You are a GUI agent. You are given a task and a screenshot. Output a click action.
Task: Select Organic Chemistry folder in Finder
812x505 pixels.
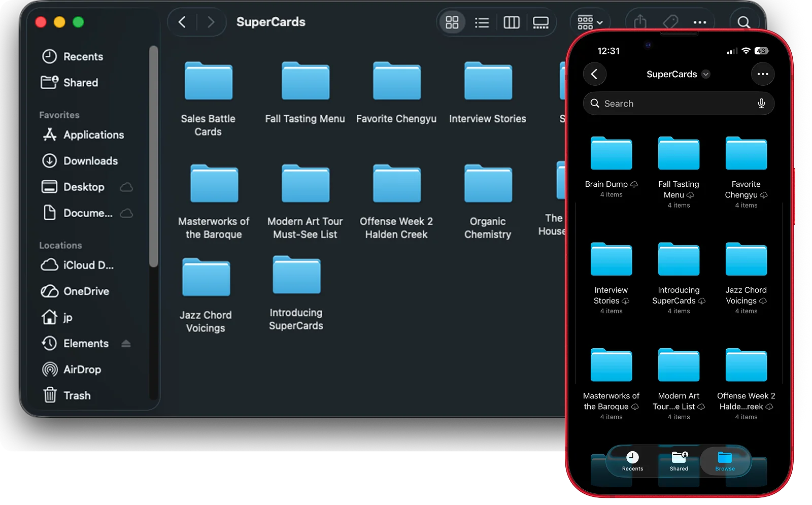[x=488, y=201]
